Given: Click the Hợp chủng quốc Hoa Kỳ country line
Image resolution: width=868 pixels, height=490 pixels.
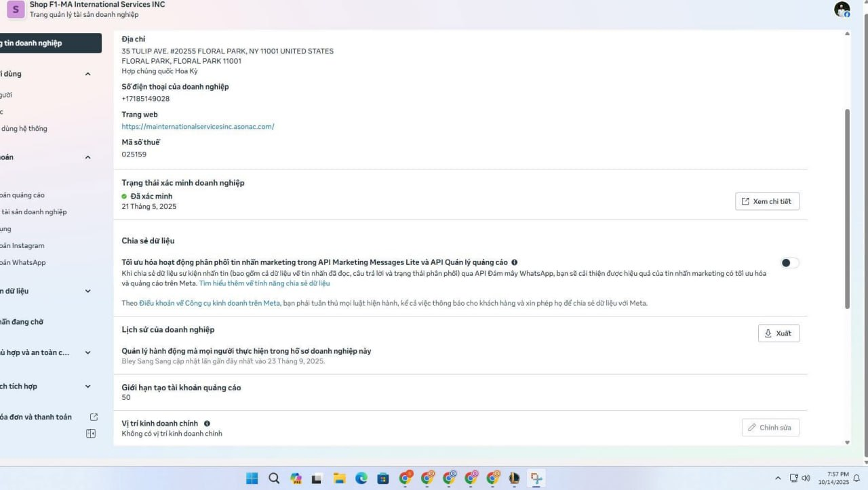Looking at the screenshot, I should coord(159,71).
